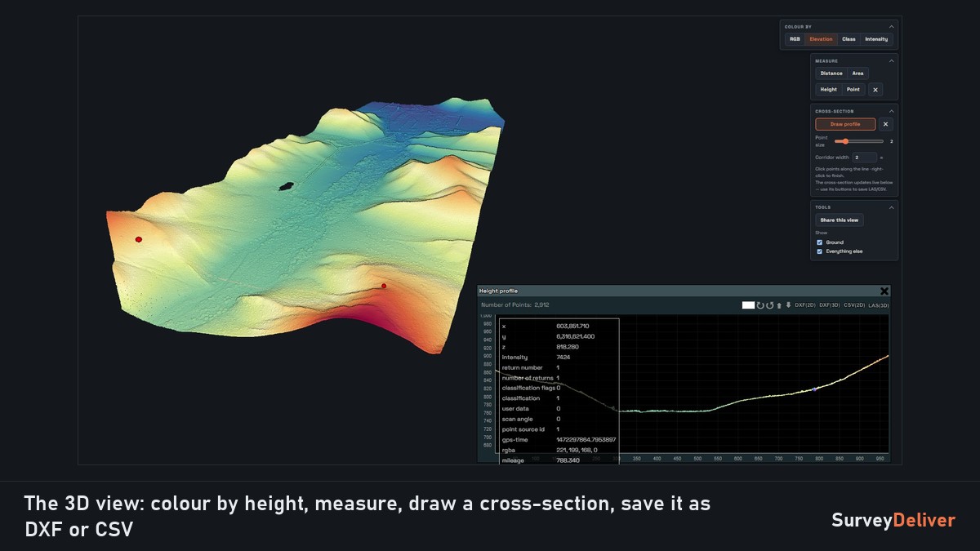Viewport: 980px width, 551px height.
Task: Collapse the Cross-section panel
Action: 892,111
